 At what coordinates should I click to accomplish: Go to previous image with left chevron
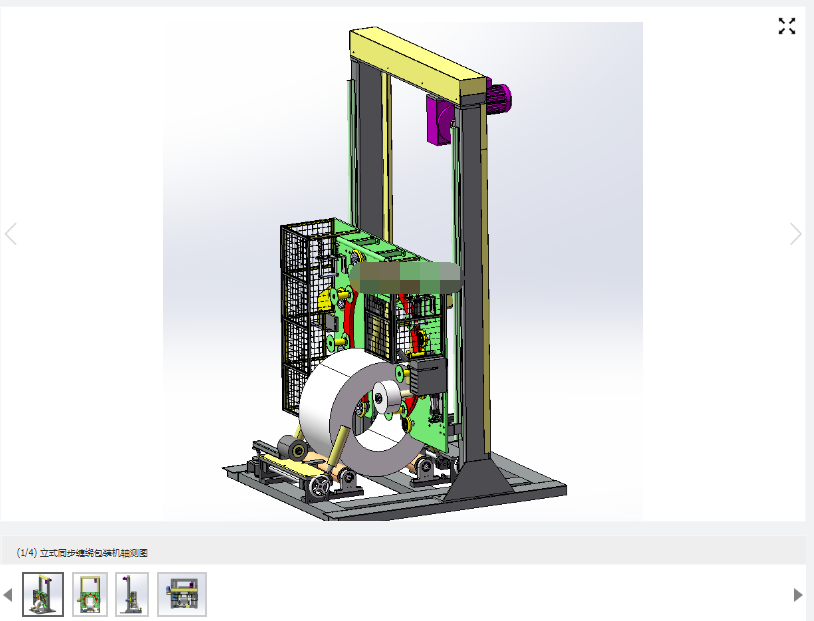[11, 234]
